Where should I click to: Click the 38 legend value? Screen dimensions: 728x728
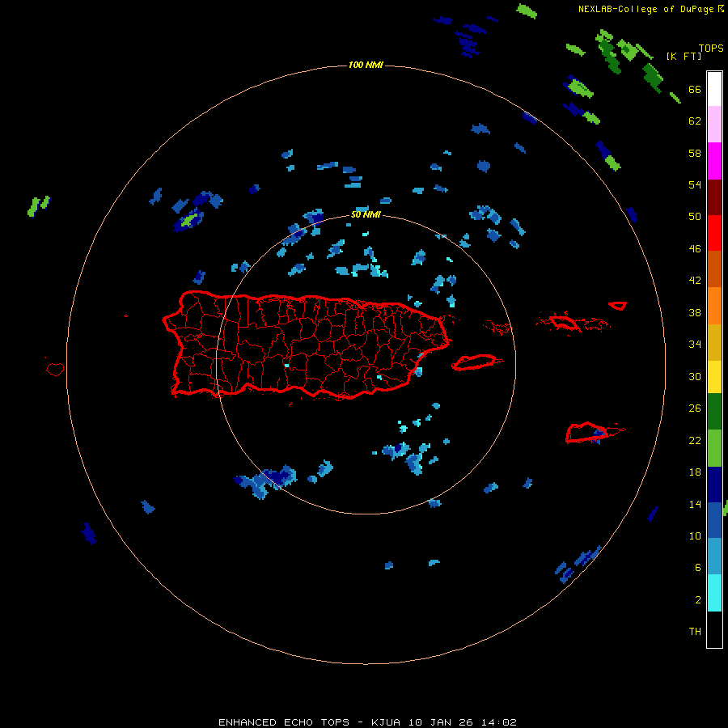pyautogui.click(x=695, y=312)
